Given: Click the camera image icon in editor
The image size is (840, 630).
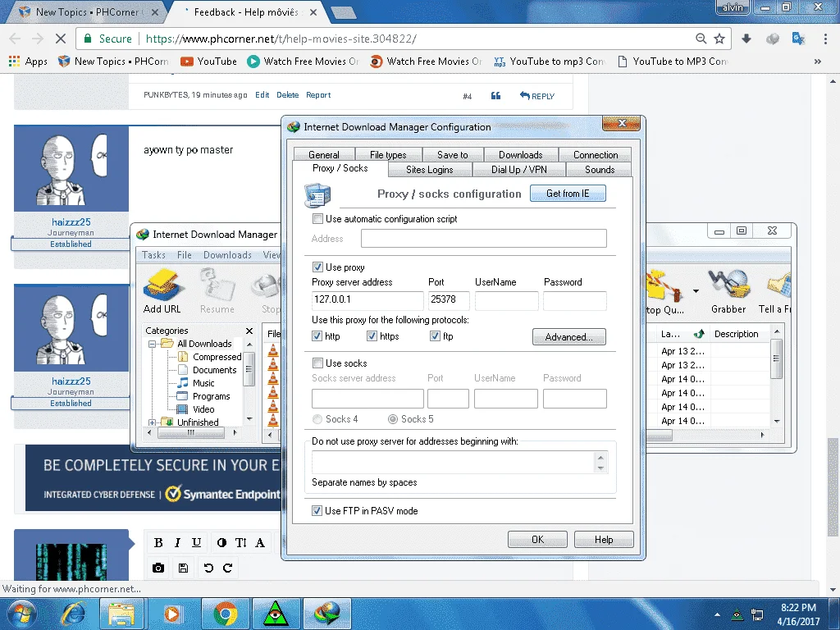Looking at the screenshot, I should tap(158, 568).
